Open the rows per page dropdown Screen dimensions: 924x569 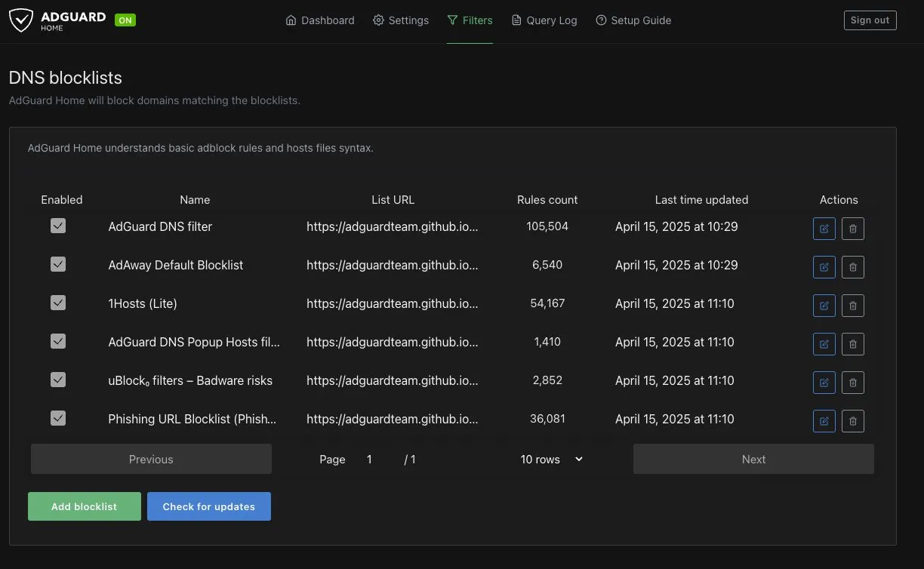tap(551, 459)
